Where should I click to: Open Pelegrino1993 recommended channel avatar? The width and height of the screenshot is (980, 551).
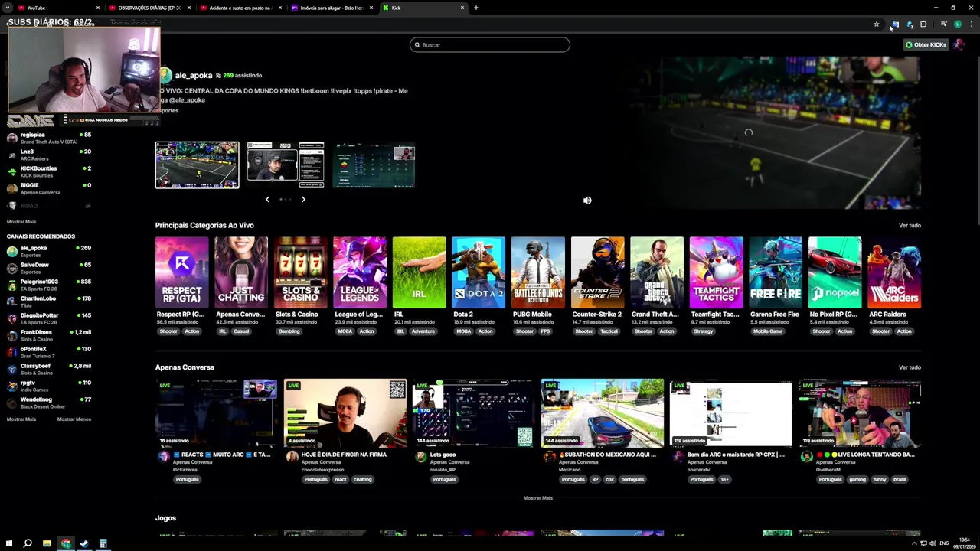(x=11, y=285)
